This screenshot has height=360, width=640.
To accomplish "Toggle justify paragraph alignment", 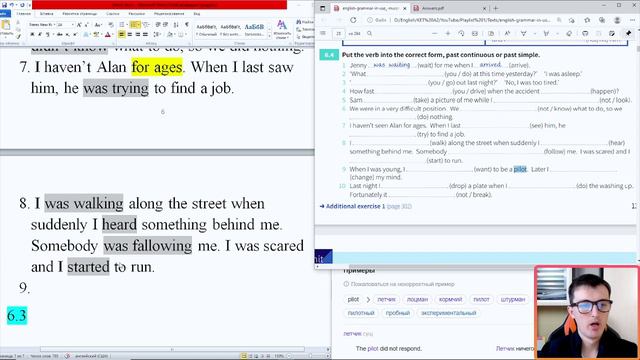I will click(145, 35).
